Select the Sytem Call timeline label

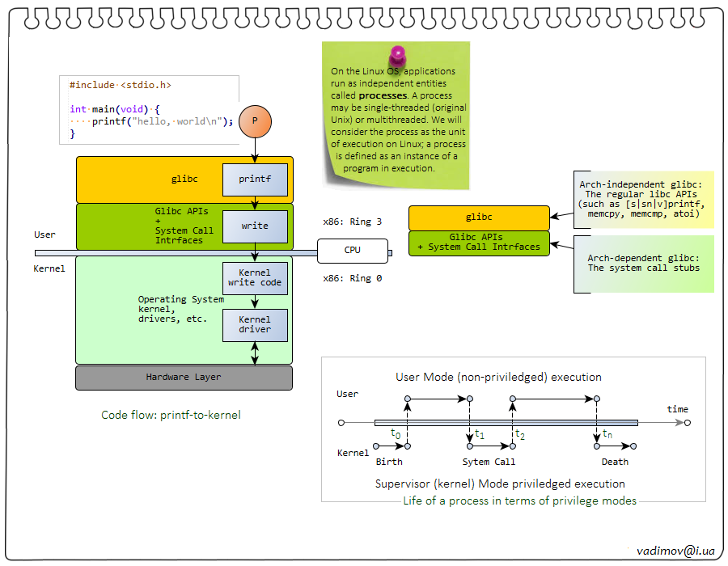click(x=489, y=463)
